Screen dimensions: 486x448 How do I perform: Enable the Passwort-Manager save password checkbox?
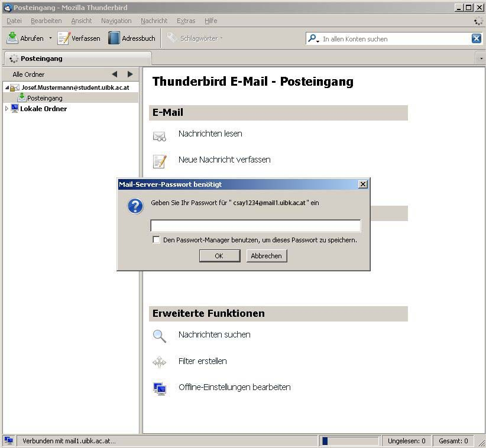(156, 240)
